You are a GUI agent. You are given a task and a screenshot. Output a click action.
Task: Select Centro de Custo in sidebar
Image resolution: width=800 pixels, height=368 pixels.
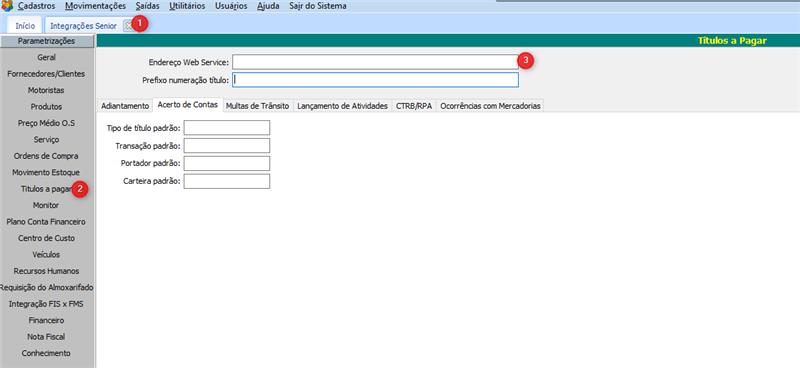(46, 238)
